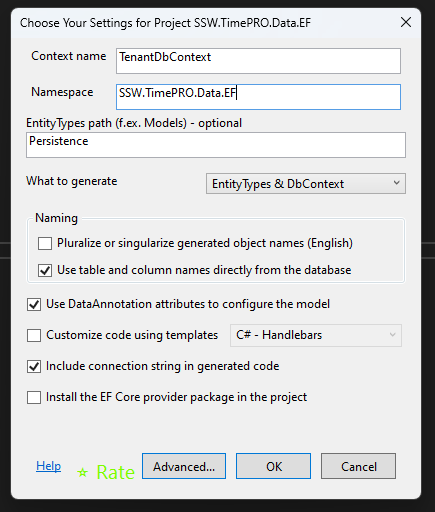
Task: Select the EntityTypes path field with Persistence
Action: pos(216,145)
